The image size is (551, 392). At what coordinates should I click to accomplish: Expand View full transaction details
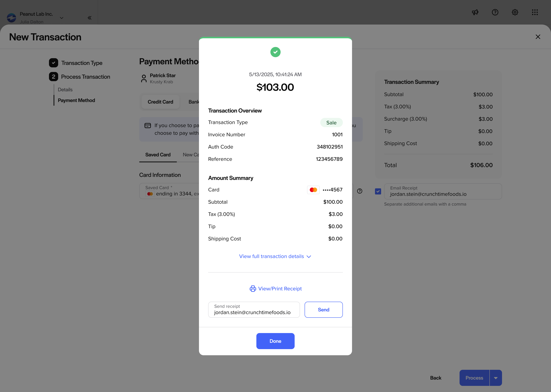click(x=275, y=256)
